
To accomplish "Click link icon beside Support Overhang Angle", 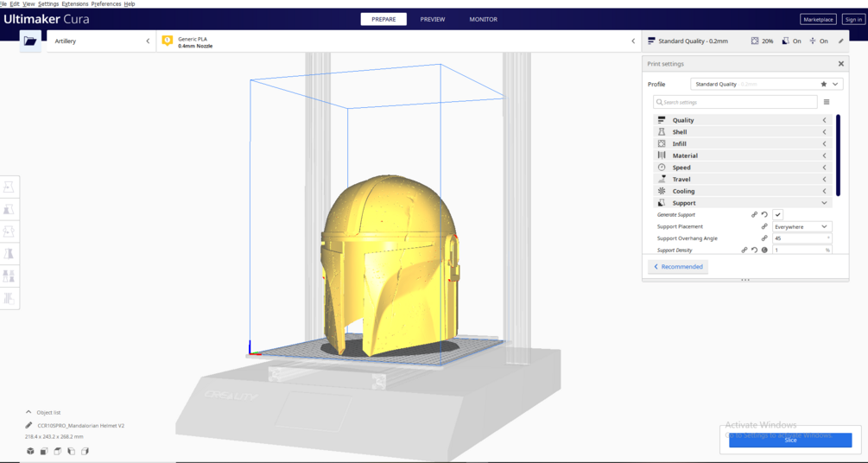I will (764, 238).
